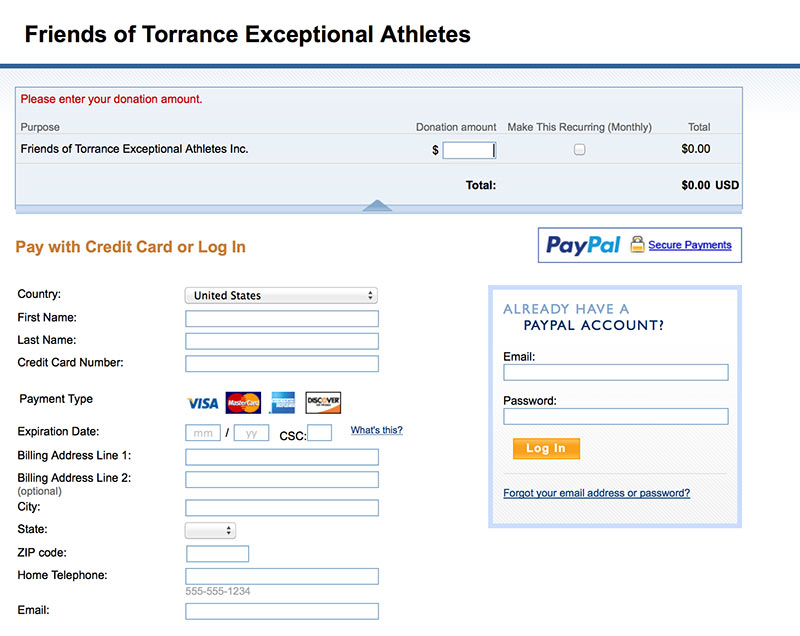Image resolution: width=800 pixels, height=636 pixels.
Task: Focus the Donation amount field
Action: 469,150
